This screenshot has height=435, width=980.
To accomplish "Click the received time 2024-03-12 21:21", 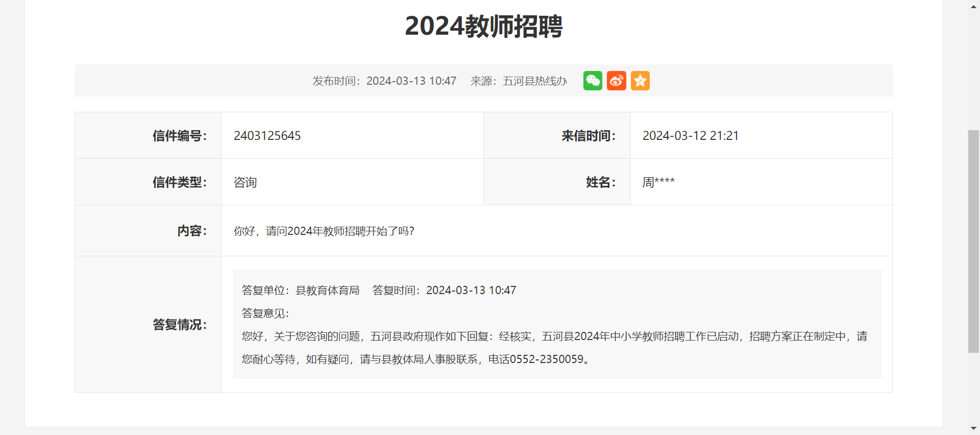I will click(x=690, y=136).
